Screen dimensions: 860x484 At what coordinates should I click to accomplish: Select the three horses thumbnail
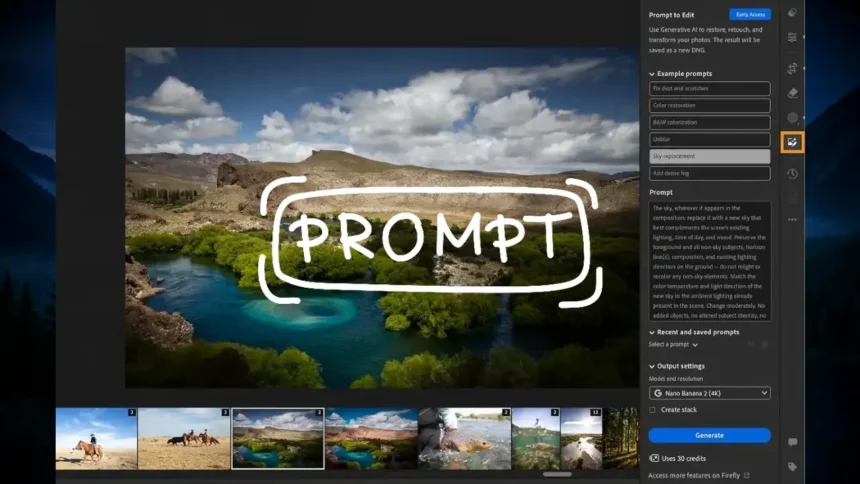(184, 438)
